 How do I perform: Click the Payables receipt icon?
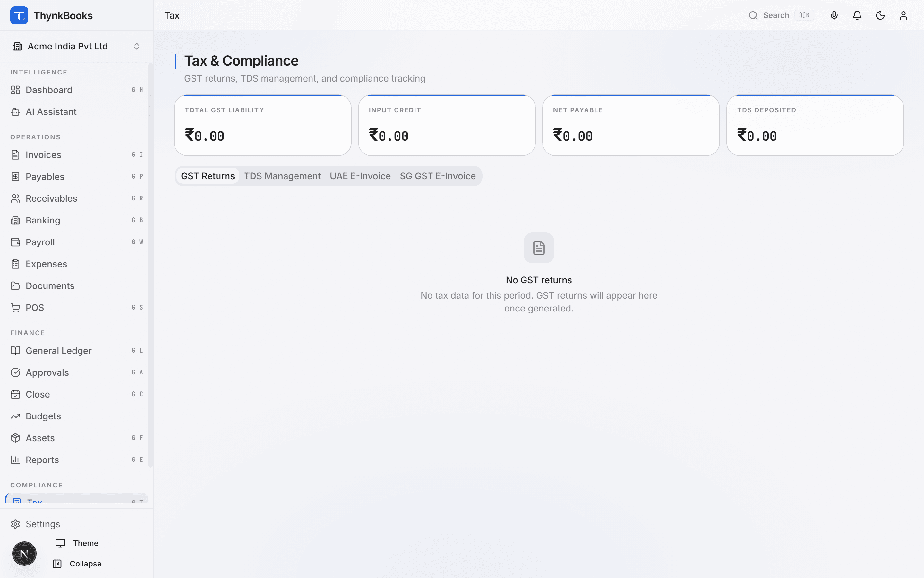pos(15,177)
